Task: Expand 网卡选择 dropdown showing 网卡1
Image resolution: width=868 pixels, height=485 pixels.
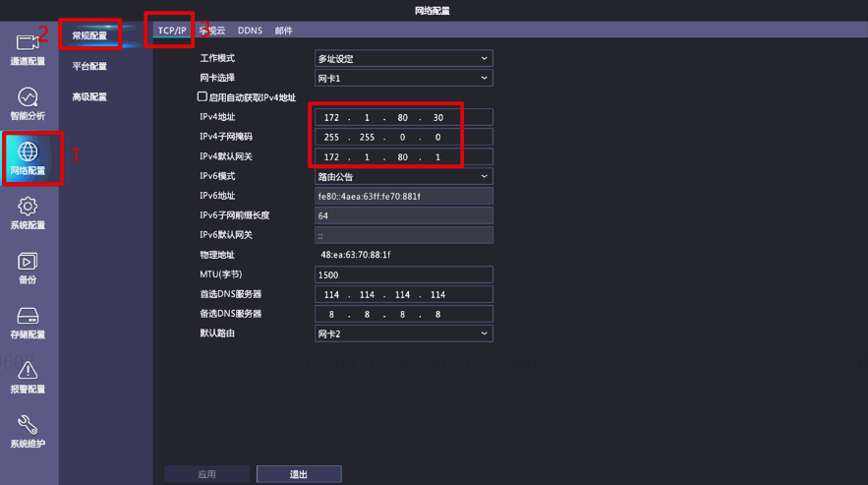Action: click(x=404, y=78)
